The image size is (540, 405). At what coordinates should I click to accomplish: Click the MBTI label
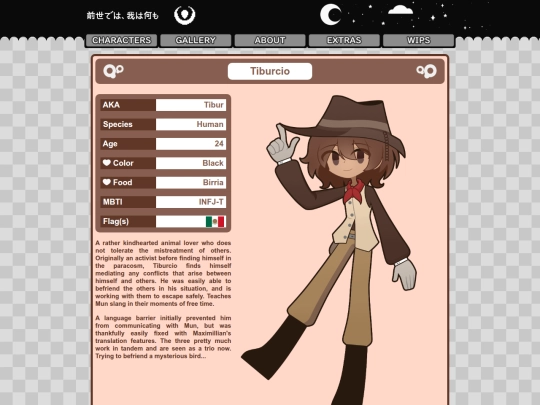[x=112, y=202]
